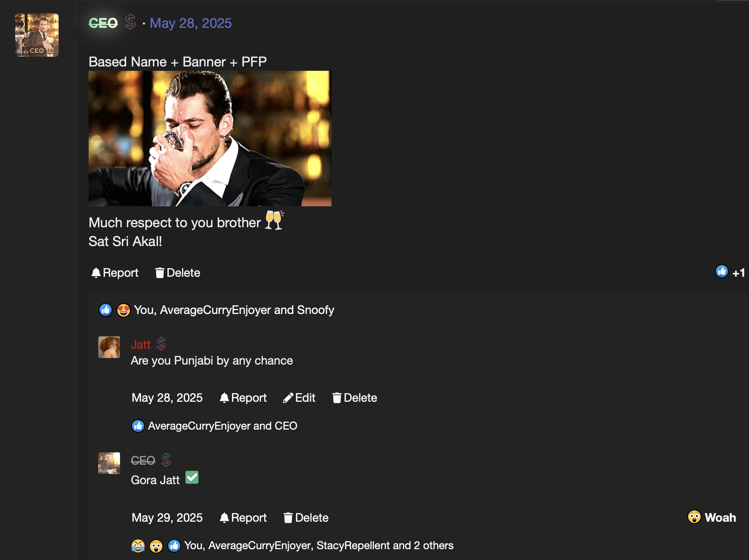Click the heart-eyes reaction emoji icon
This screenshot has height=560, width=749.
pyautogui.click(x=123, y=310)
